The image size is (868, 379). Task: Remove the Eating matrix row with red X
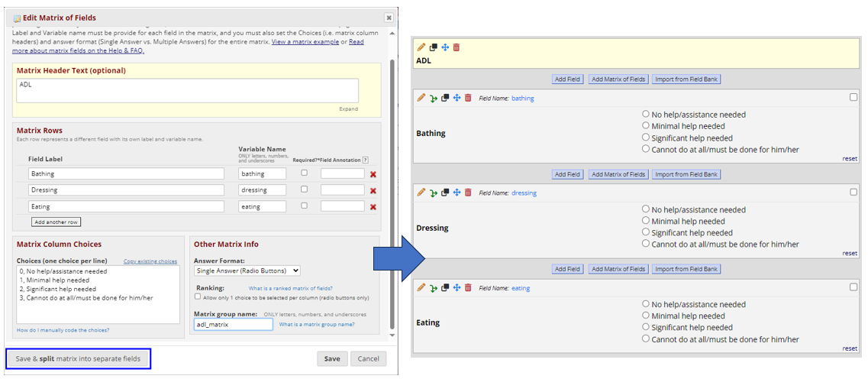click(373, 207)
